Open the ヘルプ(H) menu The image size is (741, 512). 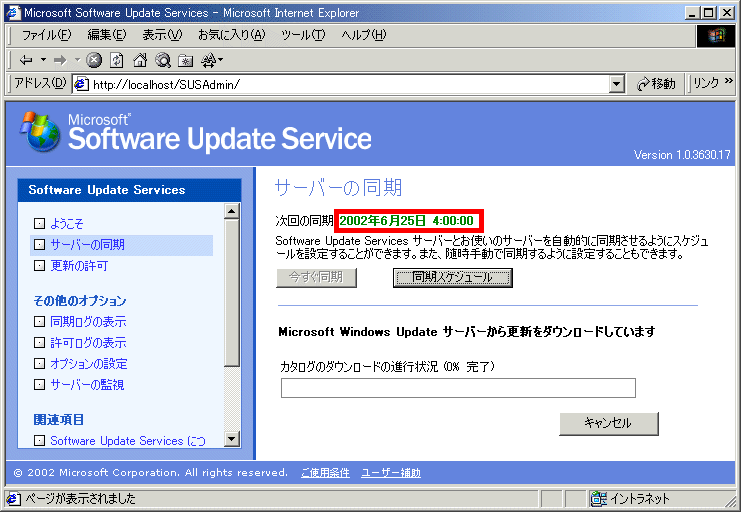pyautogui.click(x=363, y=35)
